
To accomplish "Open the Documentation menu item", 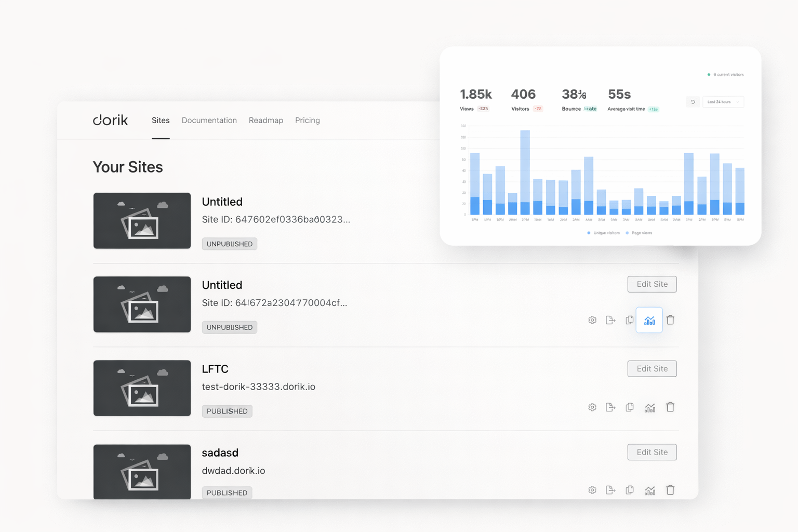I will pyautogui.click(x=209, y=121).
